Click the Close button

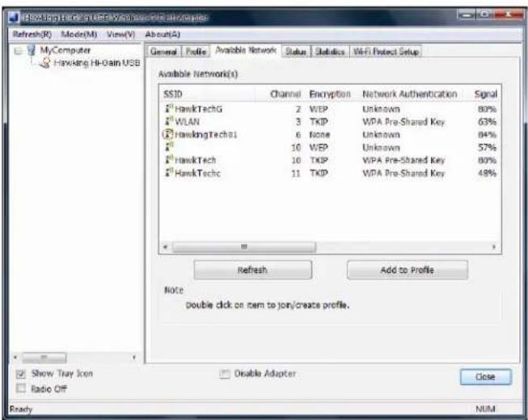486,376
